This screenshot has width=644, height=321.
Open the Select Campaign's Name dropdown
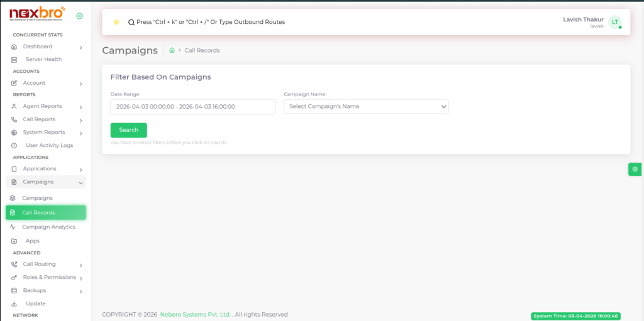366,107
